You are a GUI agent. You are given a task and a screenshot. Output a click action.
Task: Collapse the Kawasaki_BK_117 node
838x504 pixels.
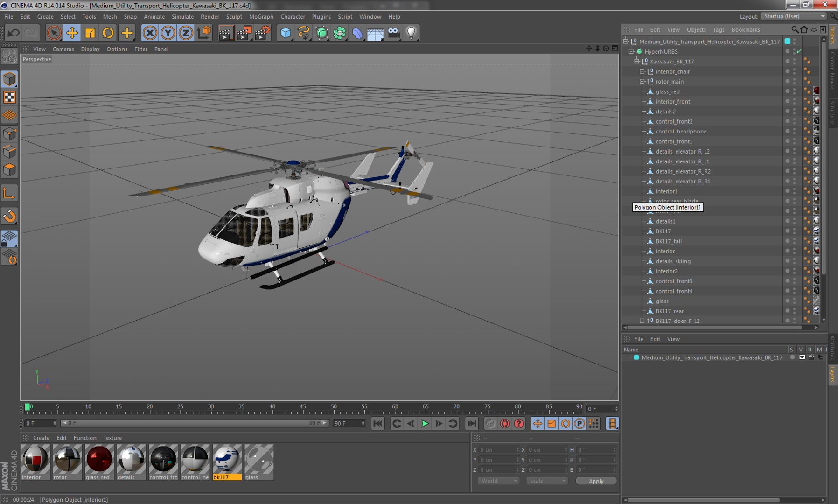[x=637, y=61]
